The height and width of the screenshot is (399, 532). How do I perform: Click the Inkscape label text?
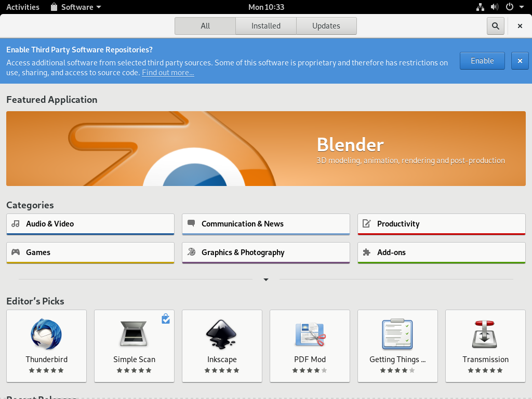(222, 360)
